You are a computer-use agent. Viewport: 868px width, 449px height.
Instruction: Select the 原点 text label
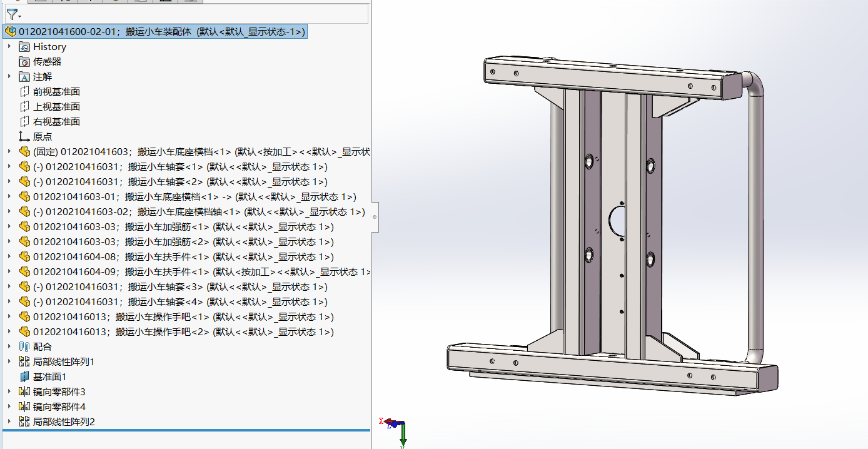pos(43,137)
